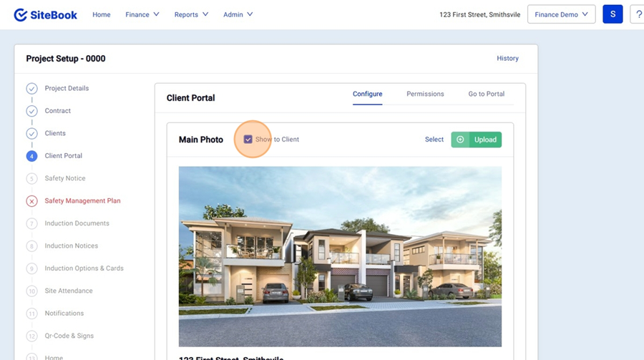Click the S user avatar button

coord(613,14)
